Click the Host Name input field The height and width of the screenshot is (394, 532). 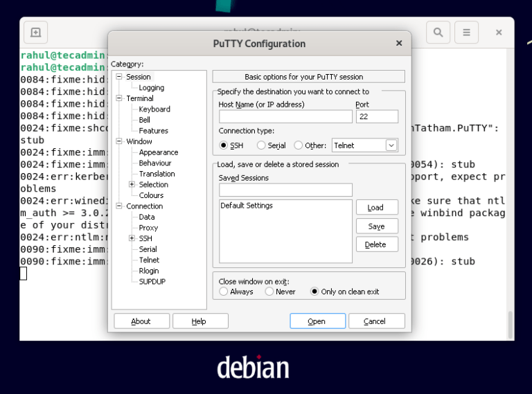pyautogui.click(x=285, y=116)
